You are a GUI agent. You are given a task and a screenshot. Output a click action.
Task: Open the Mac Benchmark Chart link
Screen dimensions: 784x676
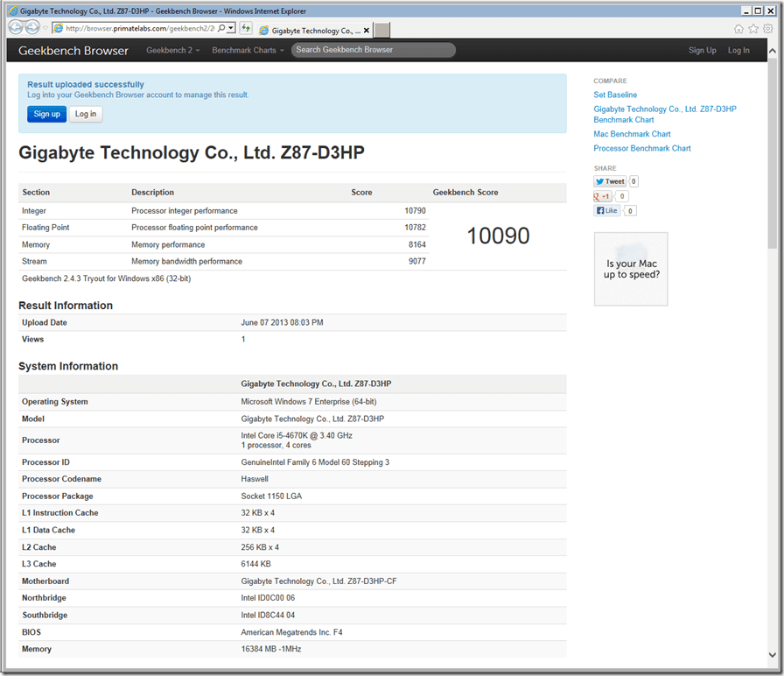tap(632, 134)
